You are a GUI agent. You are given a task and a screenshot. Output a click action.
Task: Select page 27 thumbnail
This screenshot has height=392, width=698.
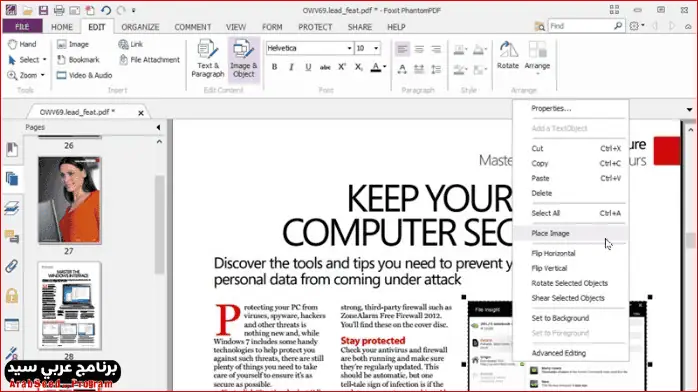click(69, 200)
